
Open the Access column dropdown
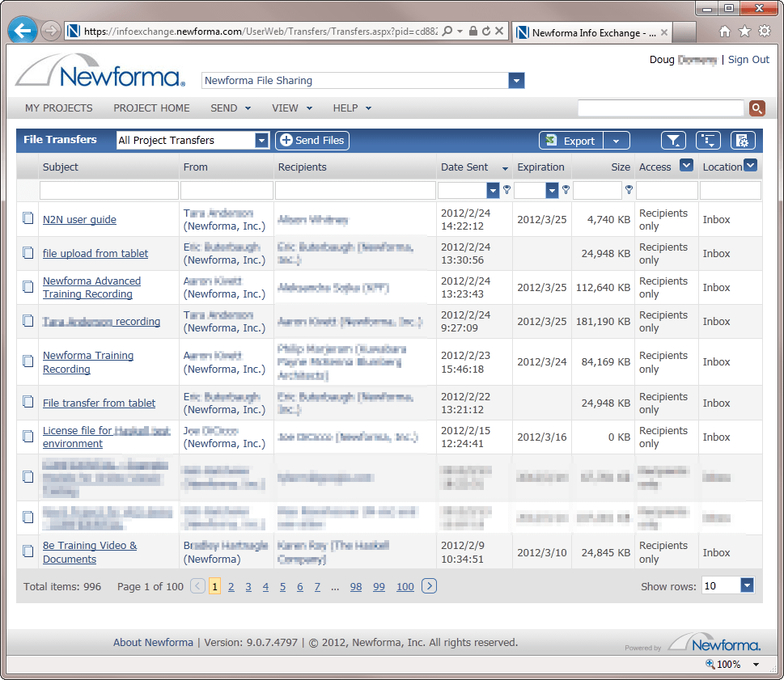[x=686, y=165]
